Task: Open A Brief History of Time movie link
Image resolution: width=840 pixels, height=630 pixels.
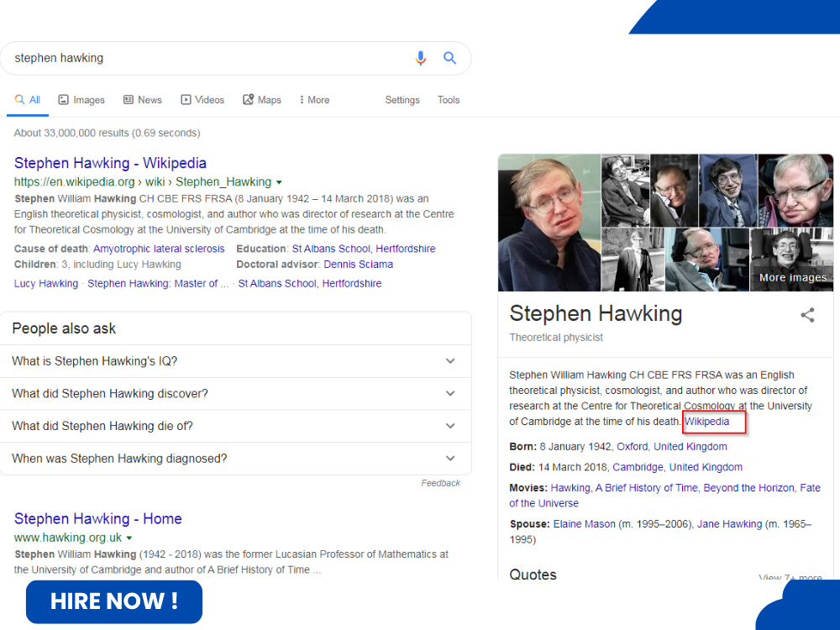Action: (647, 488)
